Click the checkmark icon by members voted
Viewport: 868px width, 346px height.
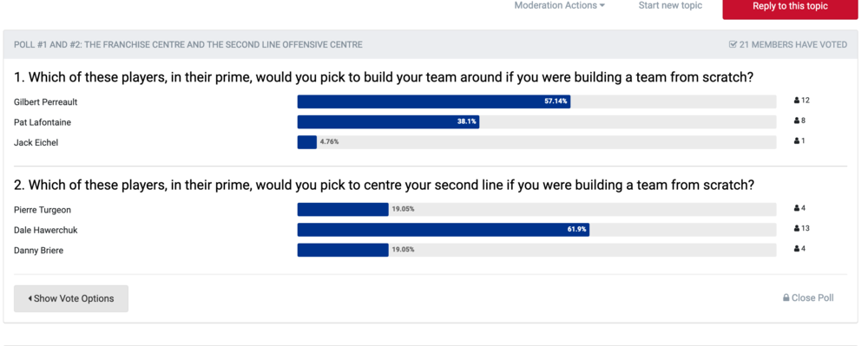tap(733, 45)
